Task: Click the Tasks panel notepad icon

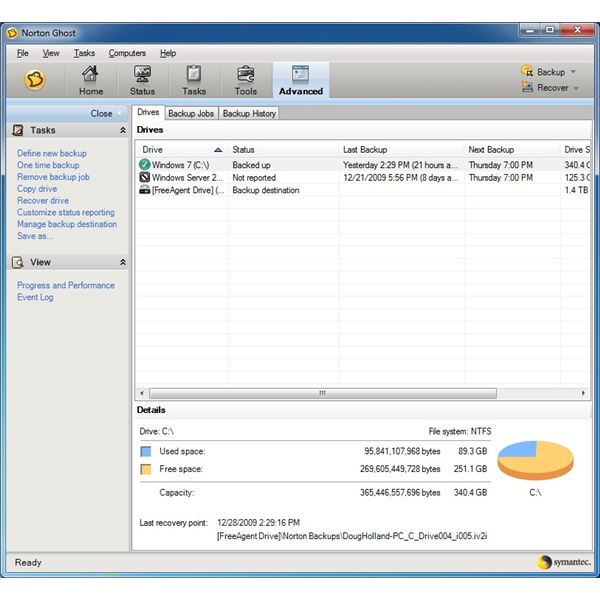Action: (x=18, y=130)
